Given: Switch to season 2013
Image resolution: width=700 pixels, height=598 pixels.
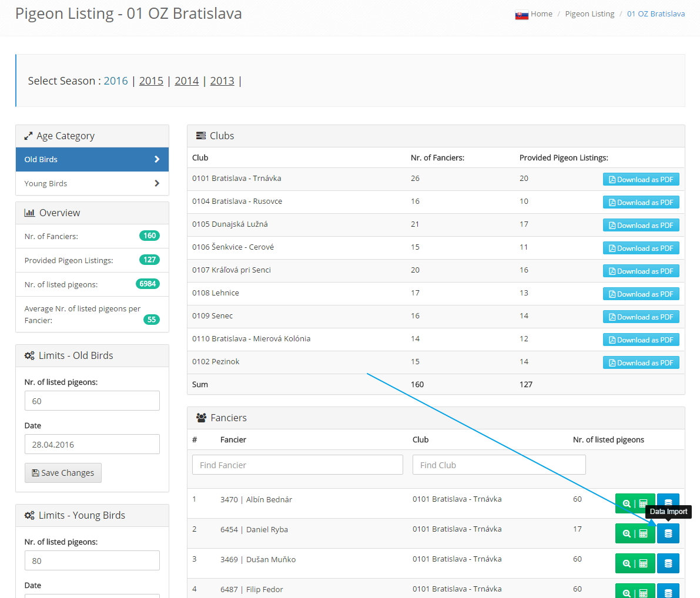Looking at the screenshot, I should (x=222, y=81).
